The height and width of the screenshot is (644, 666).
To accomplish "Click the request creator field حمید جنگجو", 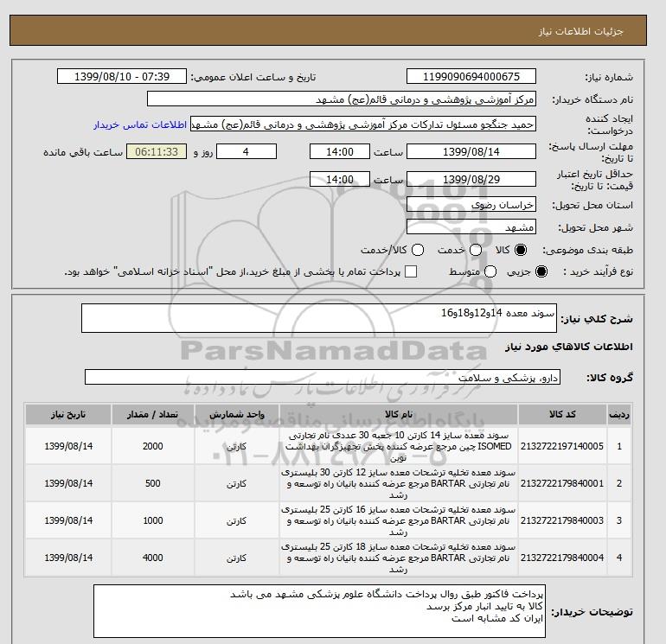I will coord(363,124).
